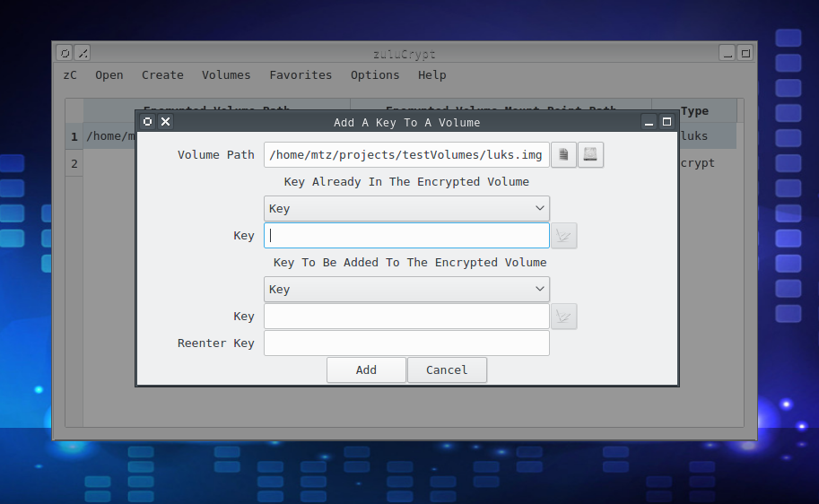Click the keyfile icon next to the existing Key field
This screenshot has width=819, height=504.
tap(563, 236)
